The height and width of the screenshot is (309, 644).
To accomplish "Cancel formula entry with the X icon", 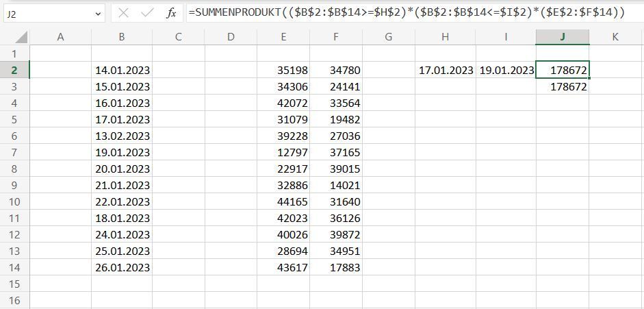I will click(123, 14).
